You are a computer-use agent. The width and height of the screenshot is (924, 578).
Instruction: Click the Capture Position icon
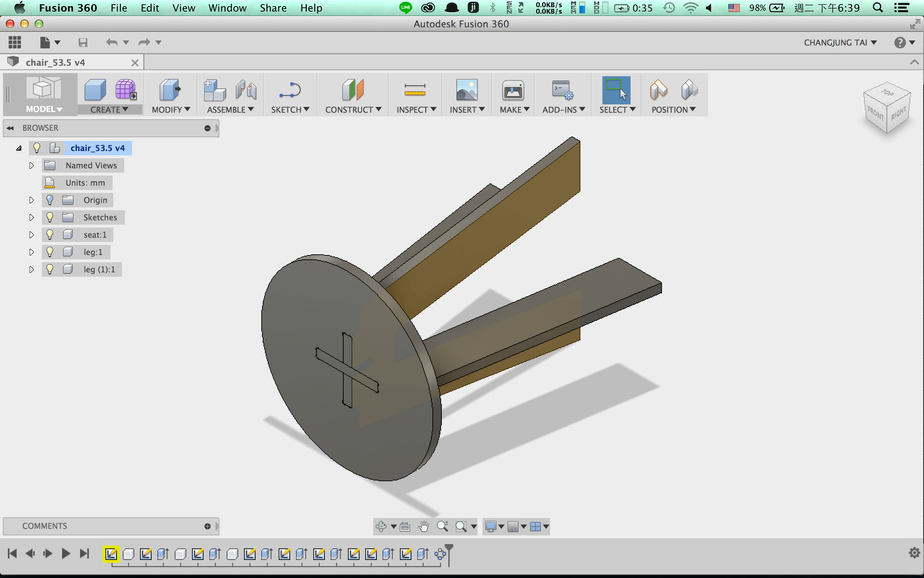(x=659, y=90)
